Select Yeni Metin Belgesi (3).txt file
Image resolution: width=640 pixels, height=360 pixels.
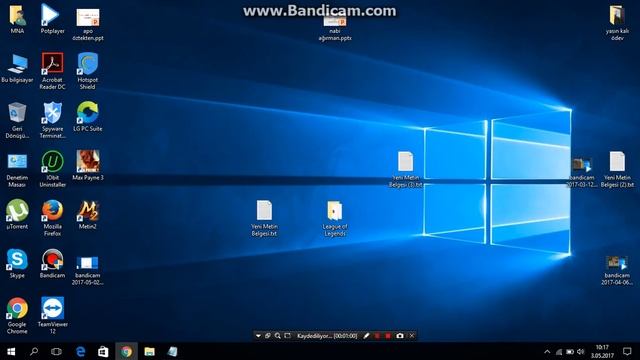pos(405,169)
